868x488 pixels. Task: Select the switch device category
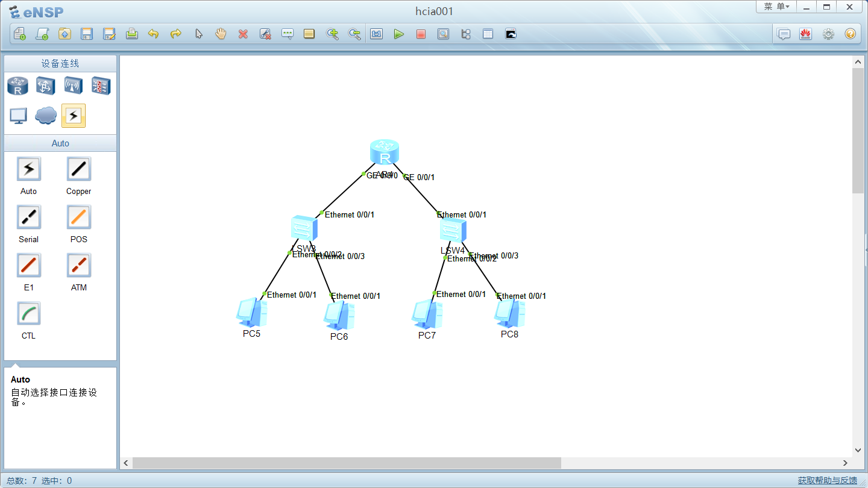(x=46, y=86)
